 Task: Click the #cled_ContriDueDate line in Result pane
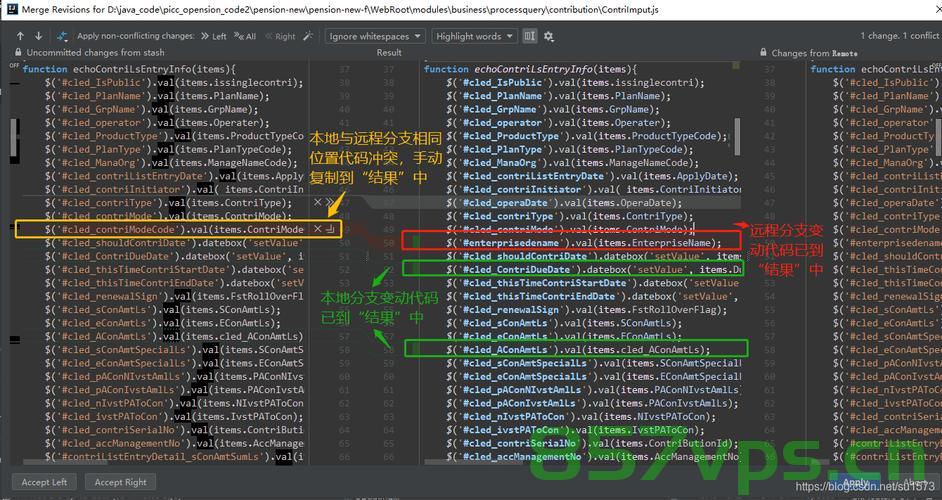point(594,269)
